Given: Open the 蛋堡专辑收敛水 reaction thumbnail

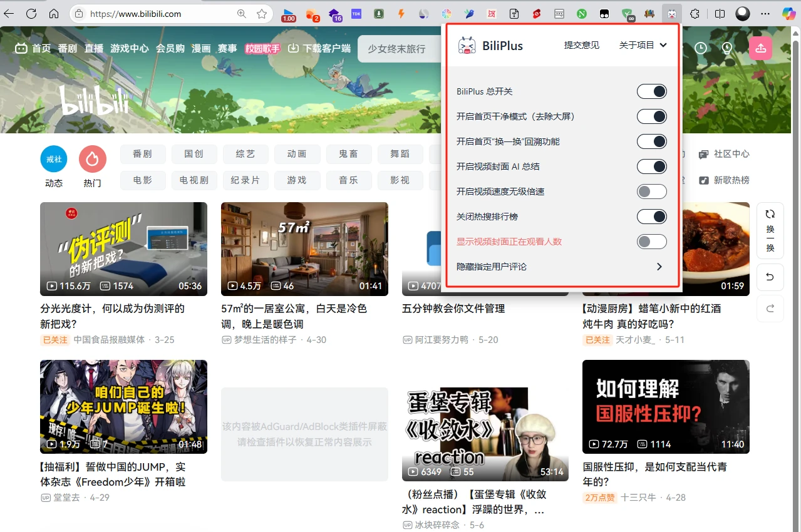Looking at the screenshot, I should click(485, 434).
